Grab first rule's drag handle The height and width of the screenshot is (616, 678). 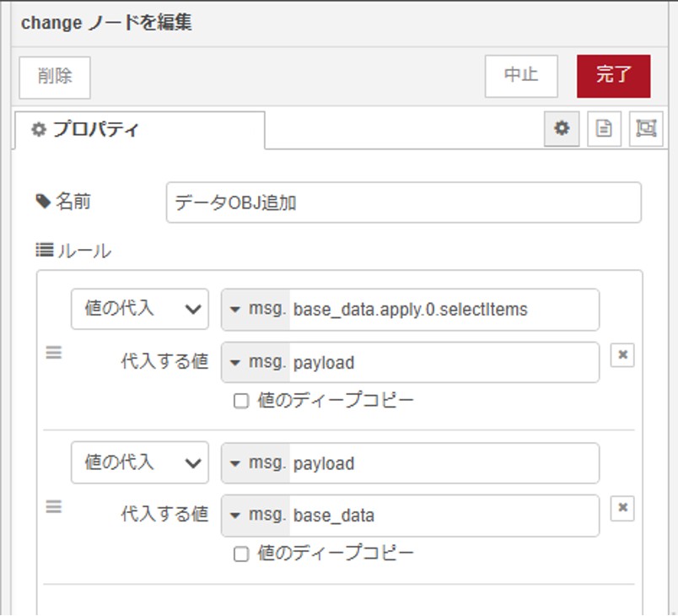(53, 354)
